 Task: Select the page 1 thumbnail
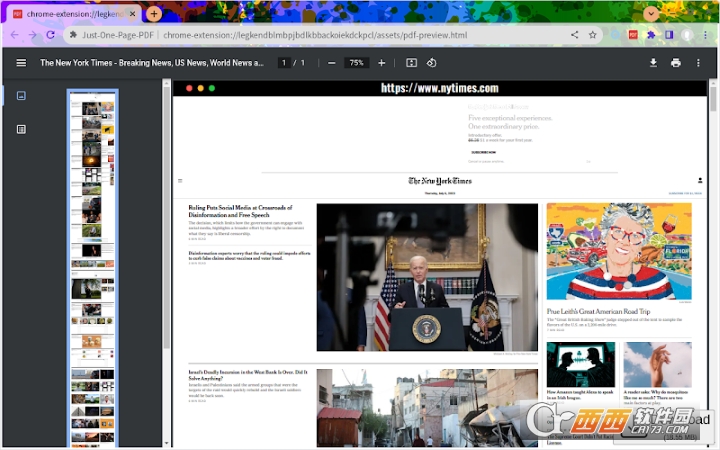click(x=93, y=268)
